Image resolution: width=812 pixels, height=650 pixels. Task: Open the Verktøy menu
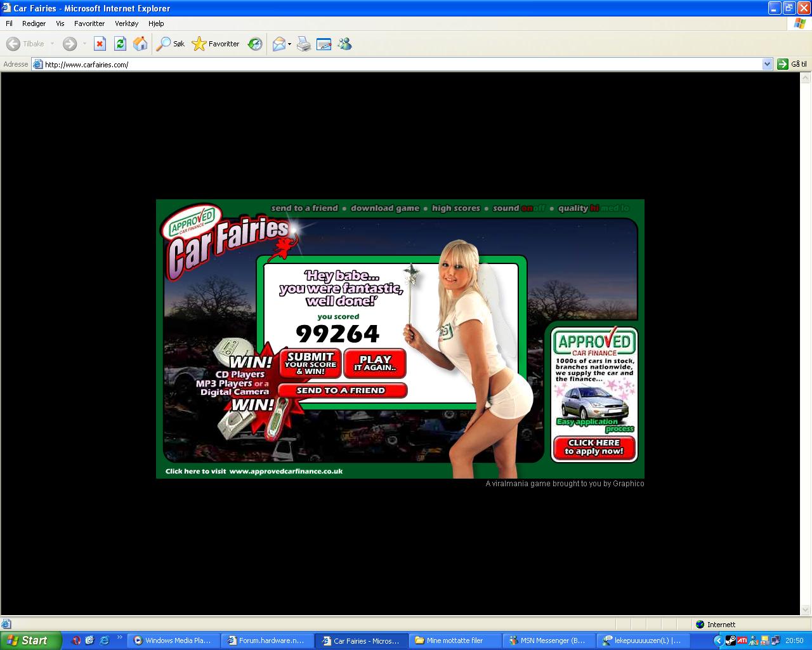tap(126, 23)
